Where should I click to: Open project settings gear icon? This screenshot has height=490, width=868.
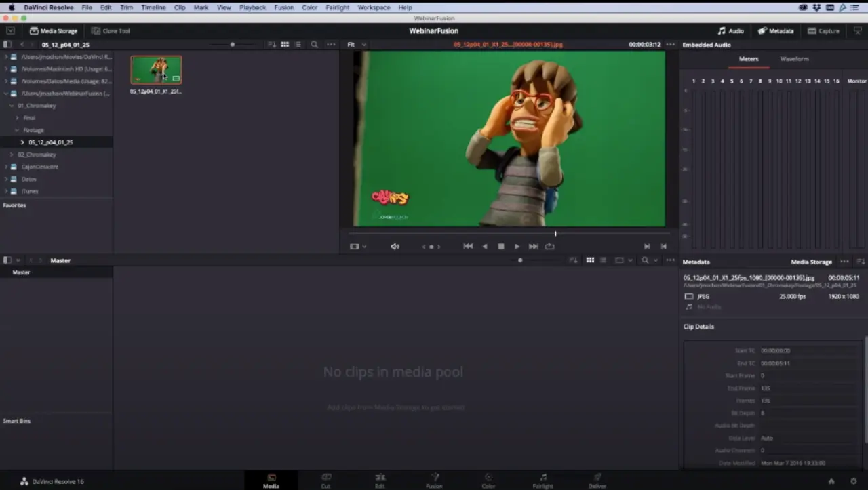(x=854, y=481)
